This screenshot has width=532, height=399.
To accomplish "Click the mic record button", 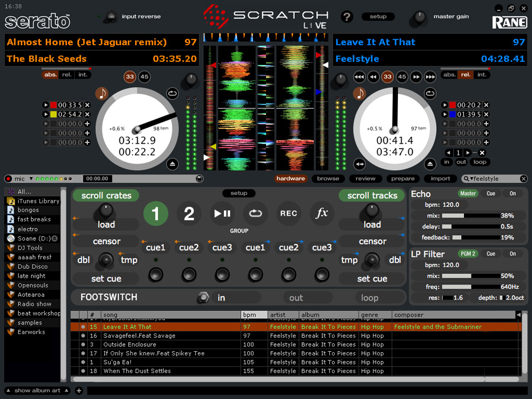I will pos(9,179).
